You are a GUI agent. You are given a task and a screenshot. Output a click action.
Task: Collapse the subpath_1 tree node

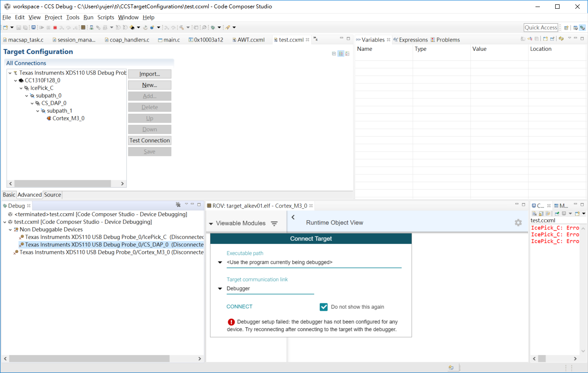pyautogui.click(x=38, y=111)
